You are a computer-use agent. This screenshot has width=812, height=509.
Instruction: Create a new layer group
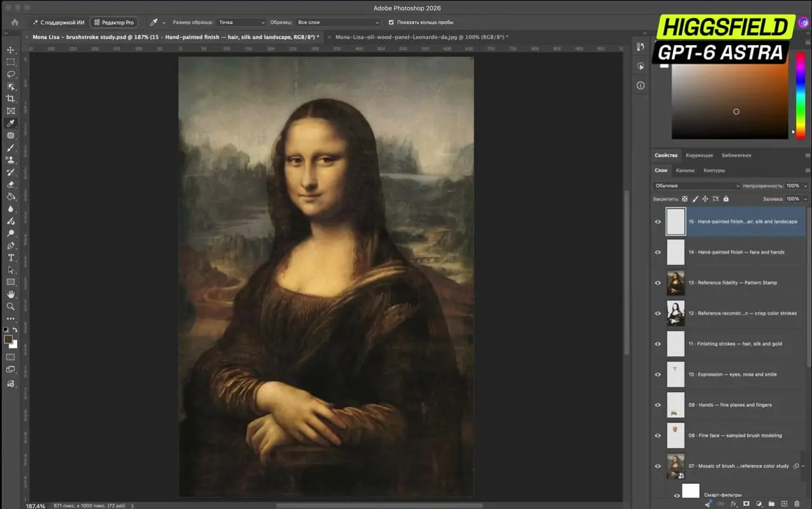point(771,503)
